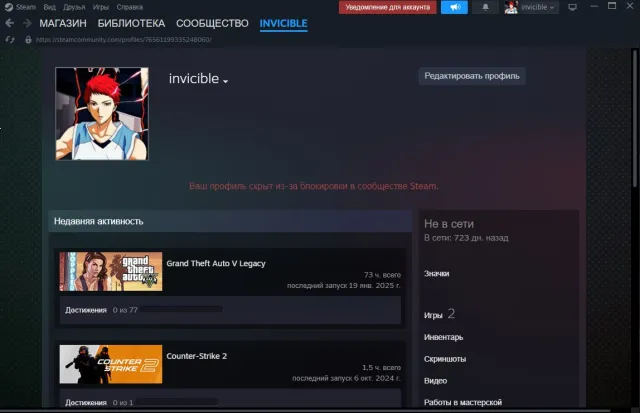The image size is (640, 413).
Task: Click GTA V achievements progress bar
Action: click(182, 309)
